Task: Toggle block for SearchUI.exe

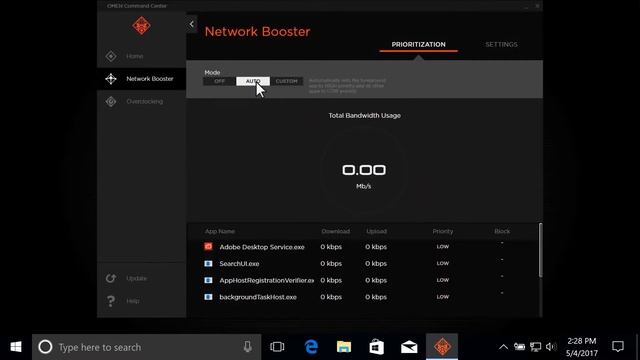Action: click(502, 260)
